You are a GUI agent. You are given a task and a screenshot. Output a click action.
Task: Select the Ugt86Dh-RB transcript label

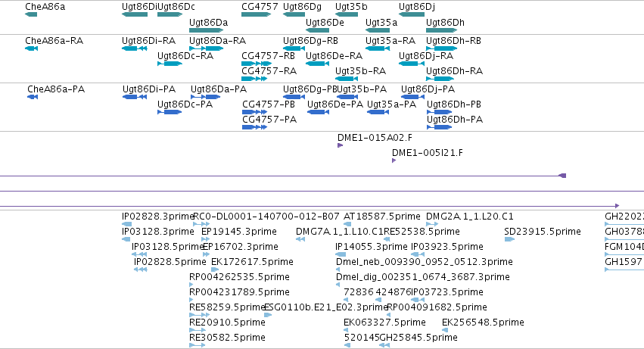[x=454, y=41]
